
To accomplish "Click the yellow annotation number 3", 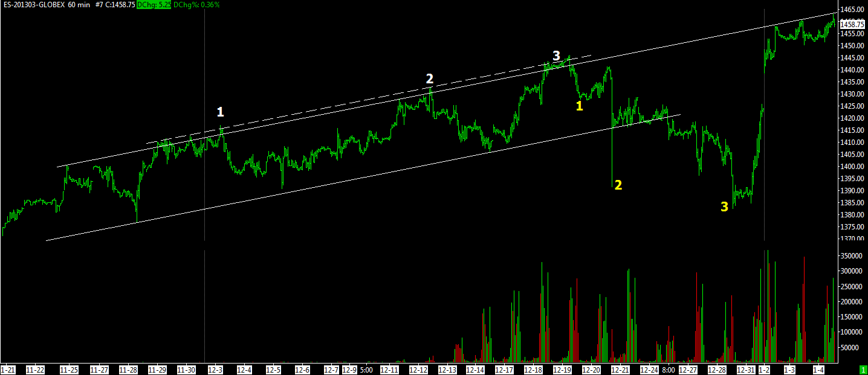I will pyautogui.click(x=724, y=207).
